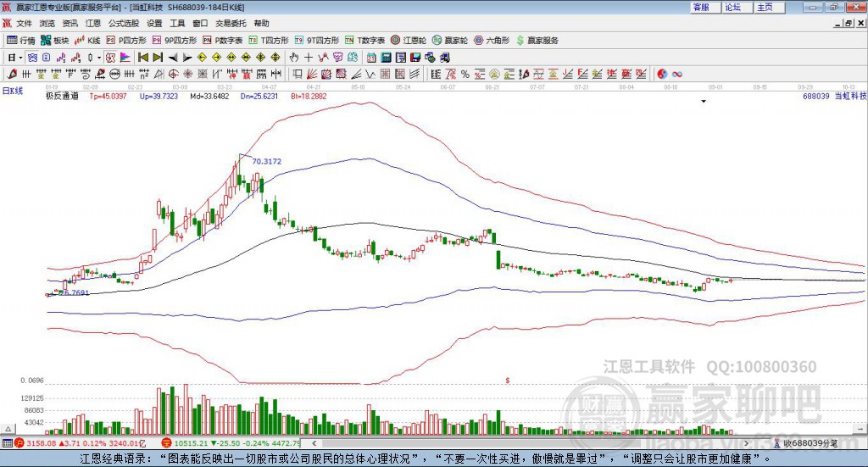Image resolution: width=868 pixels, height=467 pixels.
Task: Select the red pencil drawing tool
Action: tap(12, 74)
